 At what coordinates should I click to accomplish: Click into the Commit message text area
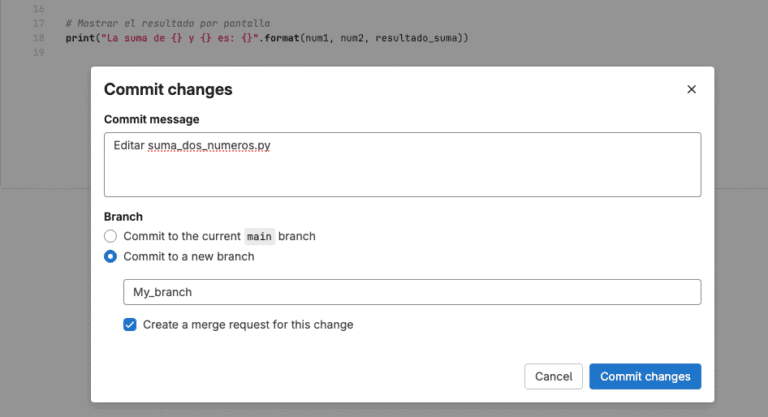pos(402,172)
